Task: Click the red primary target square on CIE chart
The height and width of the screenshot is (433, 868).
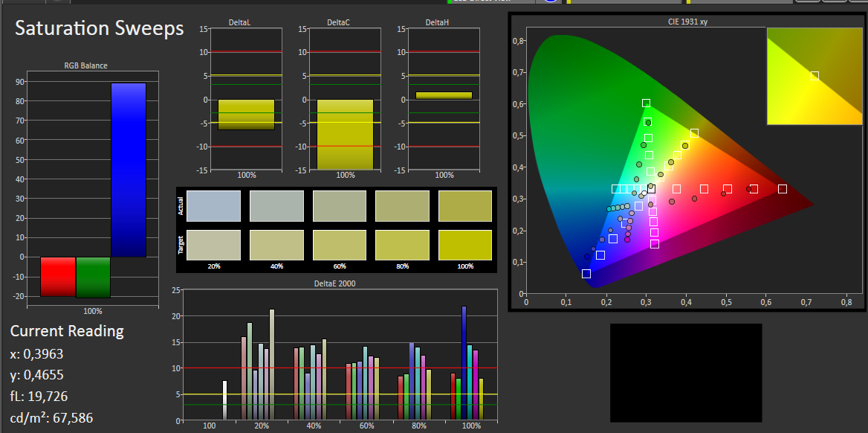Action: (x=783, y=189)
